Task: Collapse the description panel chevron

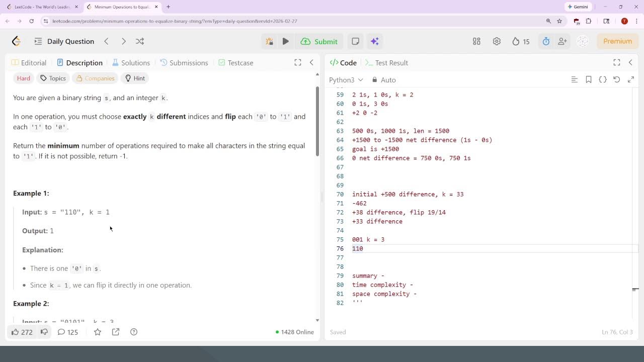Action: [311, 62]
